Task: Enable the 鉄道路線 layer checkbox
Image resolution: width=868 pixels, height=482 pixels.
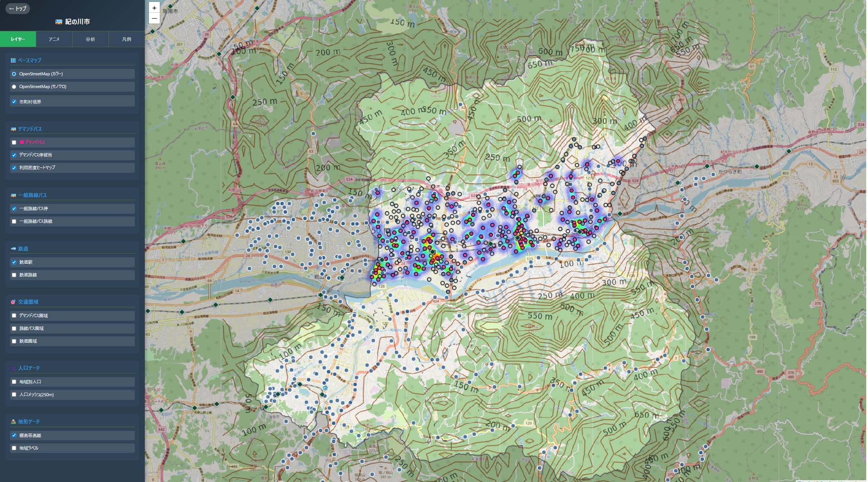Action: [14, 275]
